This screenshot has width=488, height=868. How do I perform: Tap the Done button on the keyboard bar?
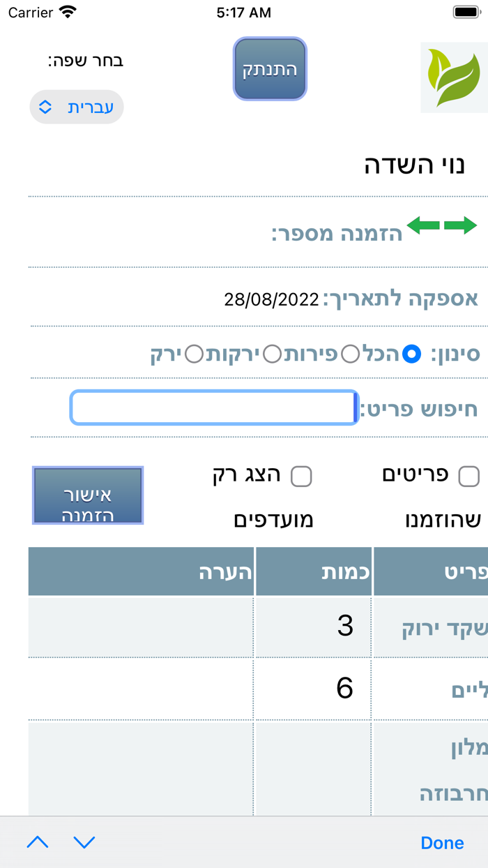click(x=441, y=842)
